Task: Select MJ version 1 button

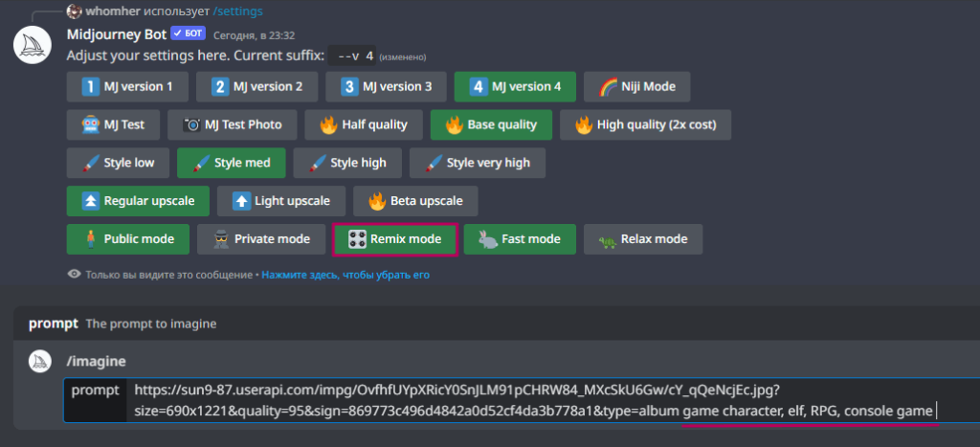Action: click(127, 86)
